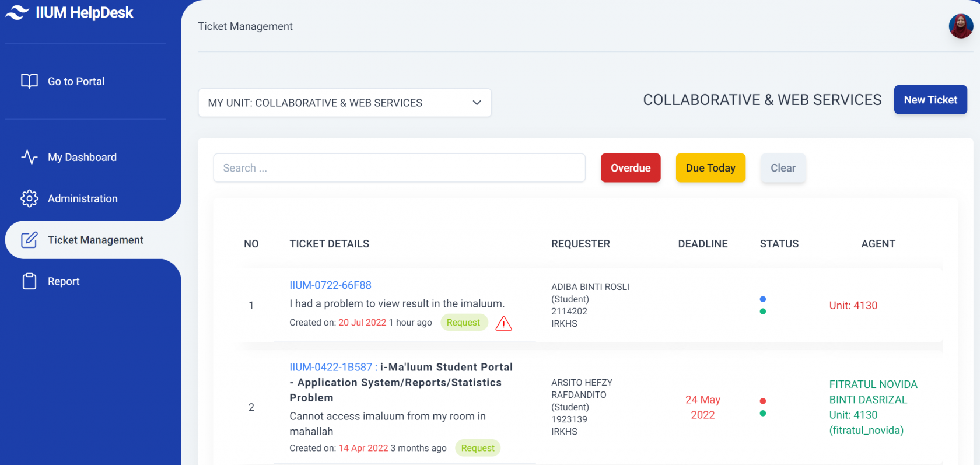This screenshot has height=465, width=980.
Task: Click student ID 1923139
Action: pyautogui.click(x=569, y=419)
